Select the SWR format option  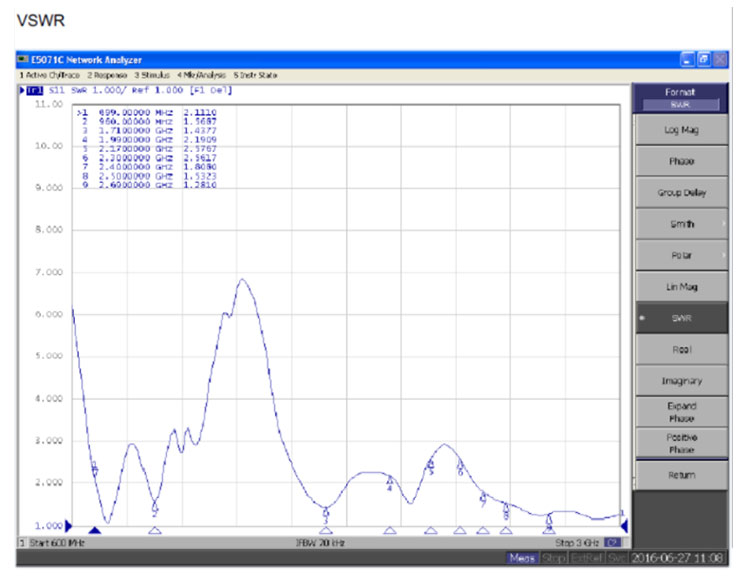[681, 318]
